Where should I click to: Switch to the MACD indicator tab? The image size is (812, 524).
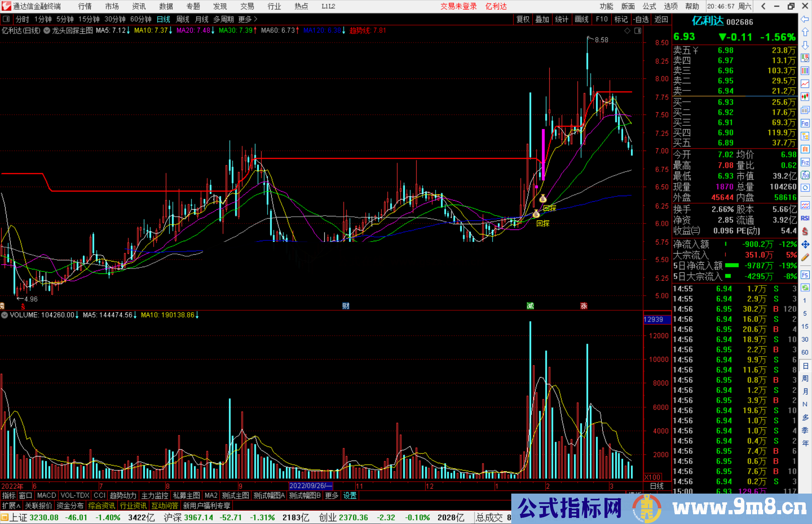tap(46, 495)
